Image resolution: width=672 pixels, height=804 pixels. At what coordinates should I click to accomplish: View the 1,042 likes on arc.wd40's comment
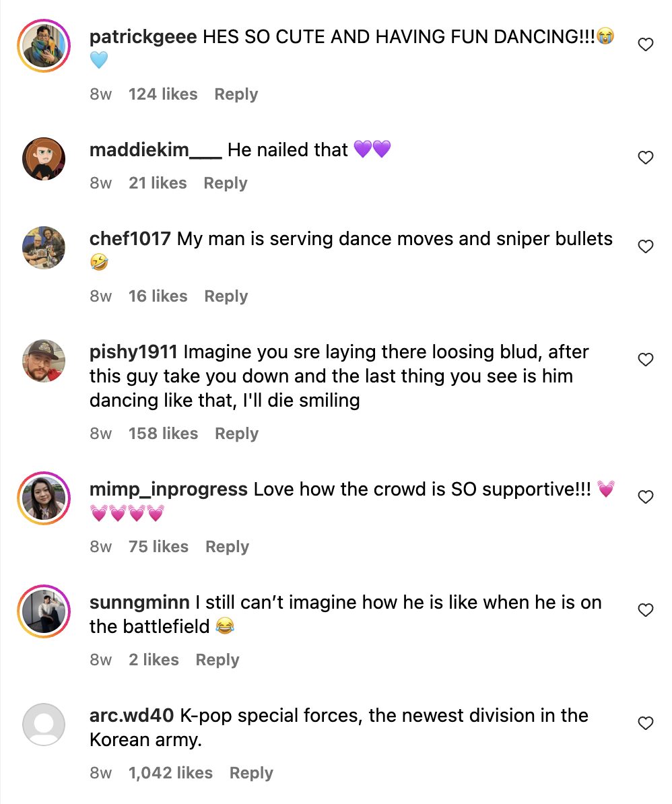pyautogui.click(x=170, y=773)
